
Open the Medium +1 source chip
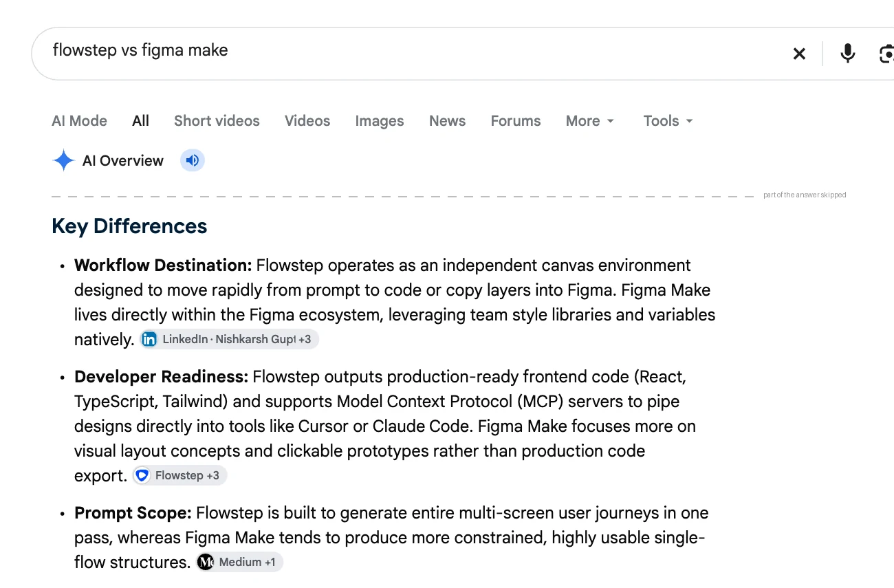239,562
